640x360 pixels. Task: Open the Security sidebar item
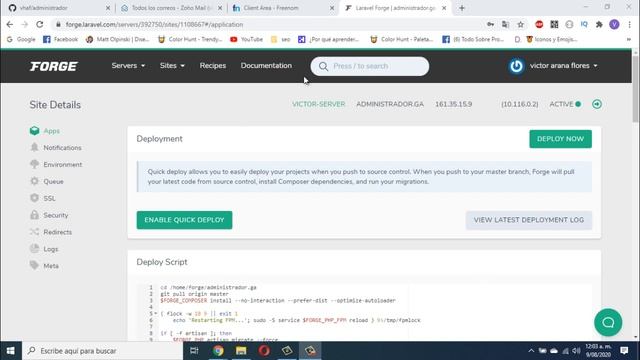tap(49, 215)
